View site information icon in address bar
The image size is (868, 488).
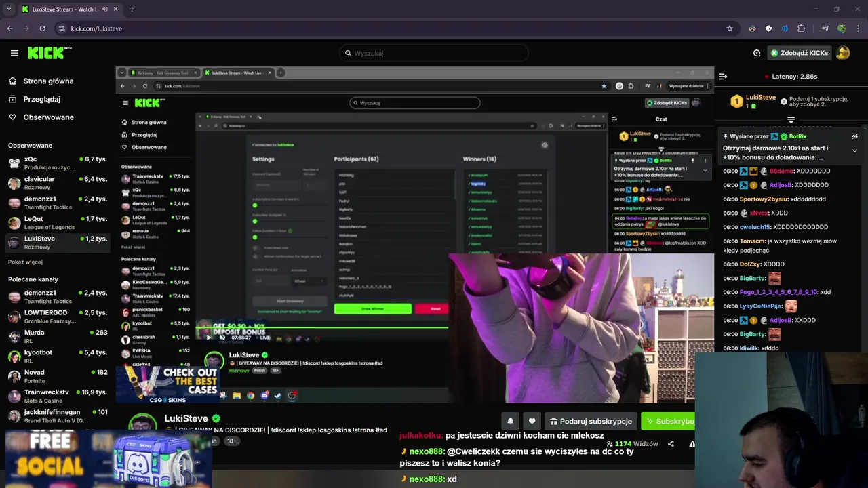[x=62, y=28]
